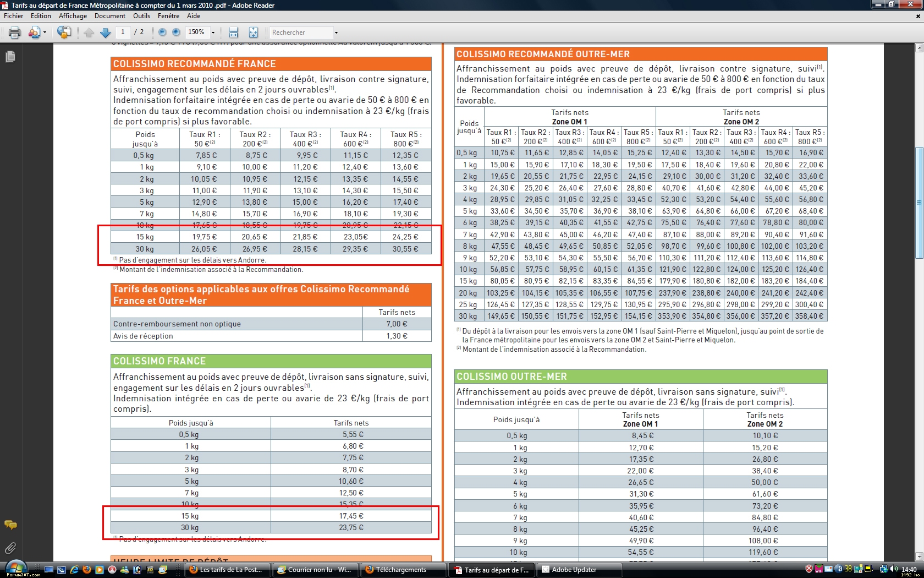Switch to Adobe Updater taskbar window
The image size is (924, 578).
click(580, 570)
